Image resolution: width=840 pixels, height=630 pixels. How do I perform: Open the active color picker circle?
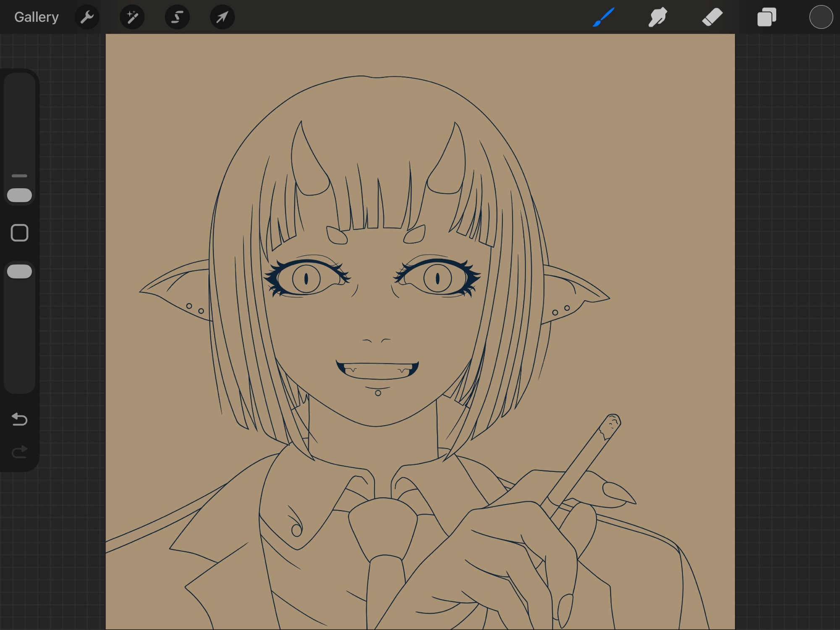click(821, 17)
